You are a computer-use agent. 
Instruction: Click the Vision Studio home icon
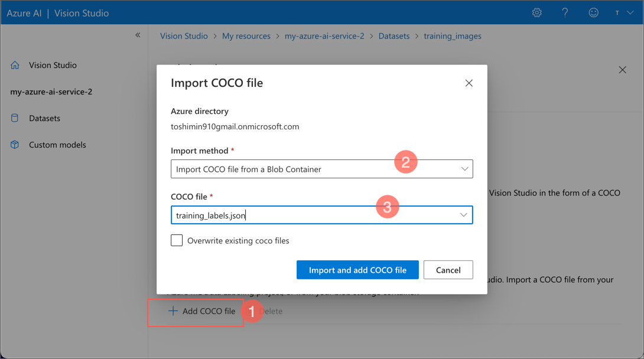coord(15,65)
